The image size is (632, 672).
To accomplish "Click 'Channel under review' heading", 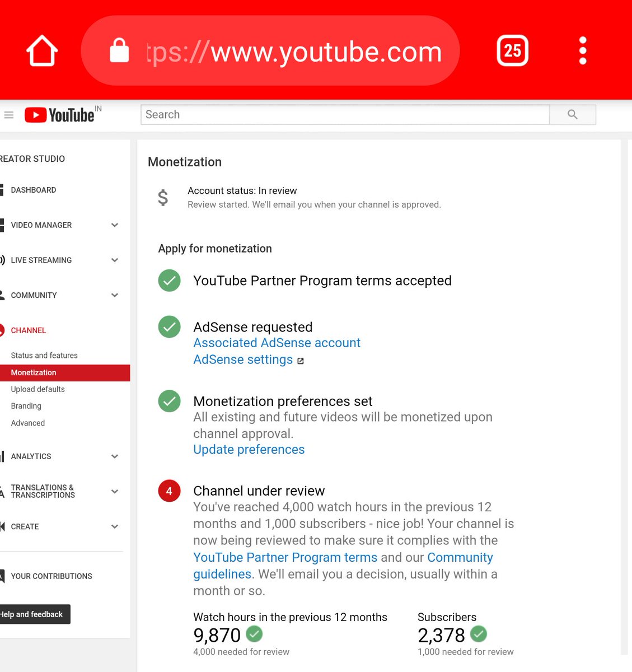I will click(x=259, y=491).
